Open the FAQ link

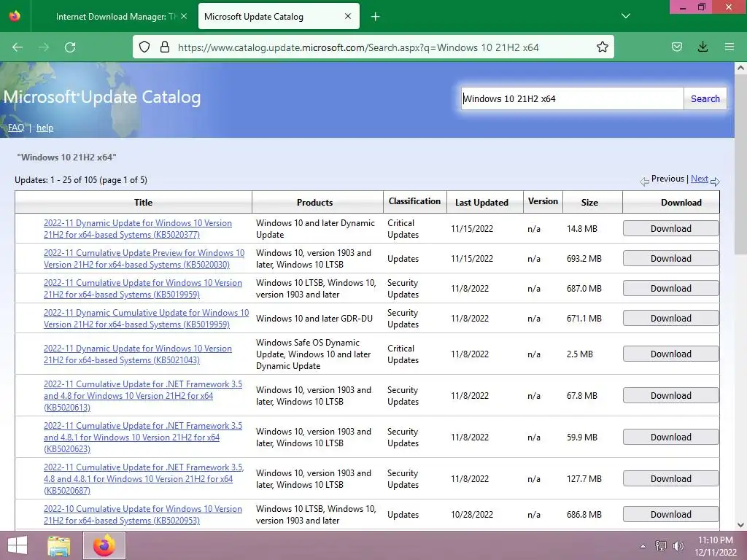click(16, 128)
